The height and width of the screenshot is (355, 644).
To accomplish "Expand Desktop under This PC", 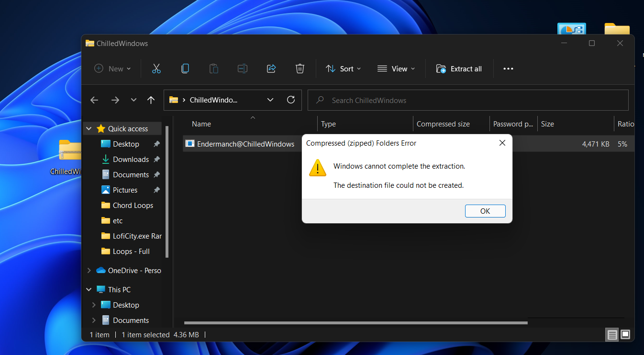I will tap(94, 305).
